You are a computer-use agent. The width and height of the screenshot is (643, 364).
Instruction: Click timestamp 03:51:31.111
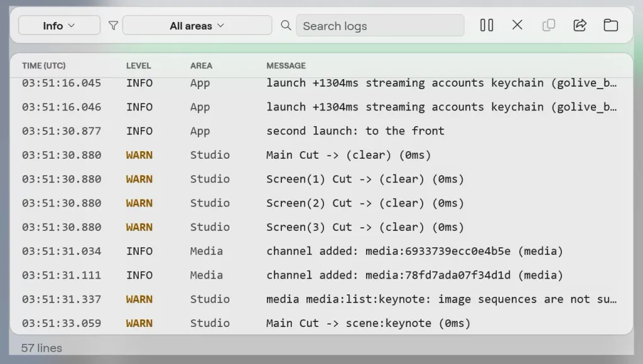coord(62,275)
